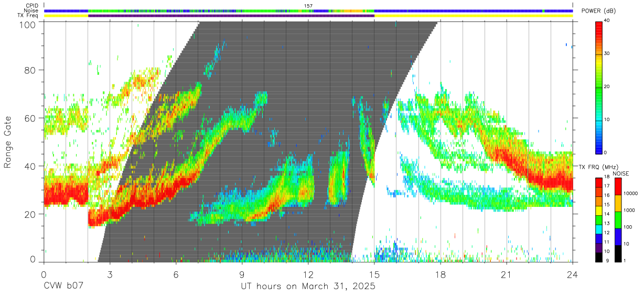The height and width of the screenshot is (297, 644).
Task: Click the "20" label on the power scale
Action: pos(607,87)
